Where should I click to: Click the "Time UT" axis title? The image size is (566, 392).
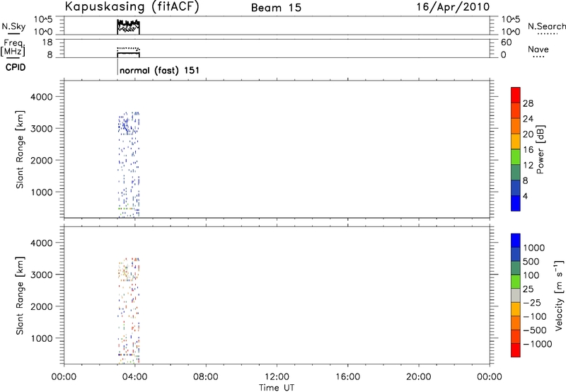coord(277,388)
